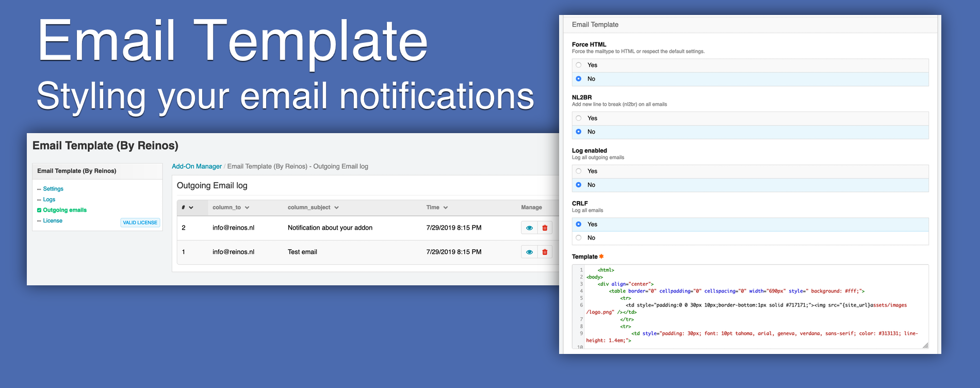
Task: Click the 'Email Template (By Reinos)' sidebar header
Action: coord(76,171)
